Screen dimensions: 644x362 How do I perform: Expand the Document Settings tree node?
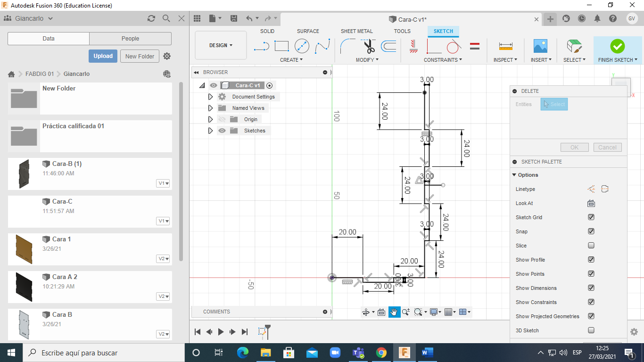pyautogui.click(x=211, y=97)
